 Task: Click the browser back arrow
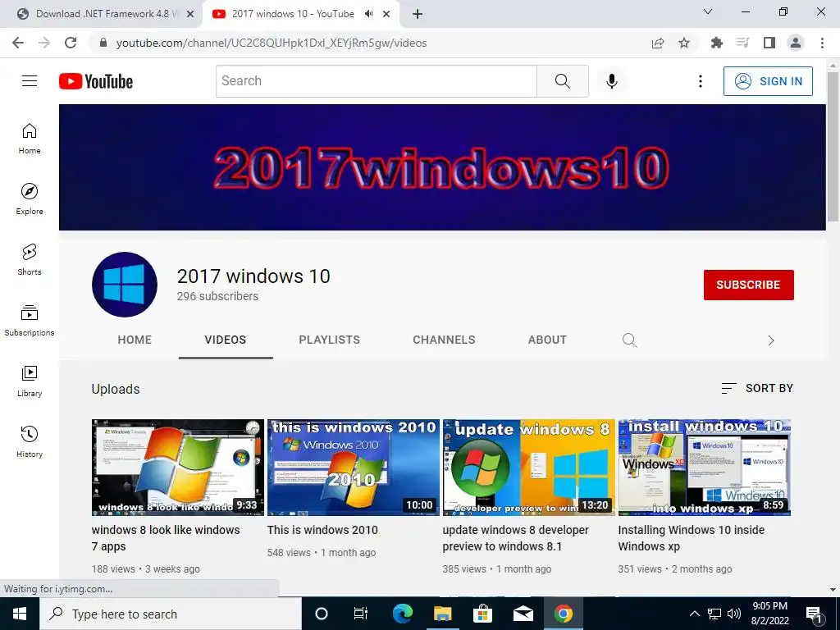18,43
